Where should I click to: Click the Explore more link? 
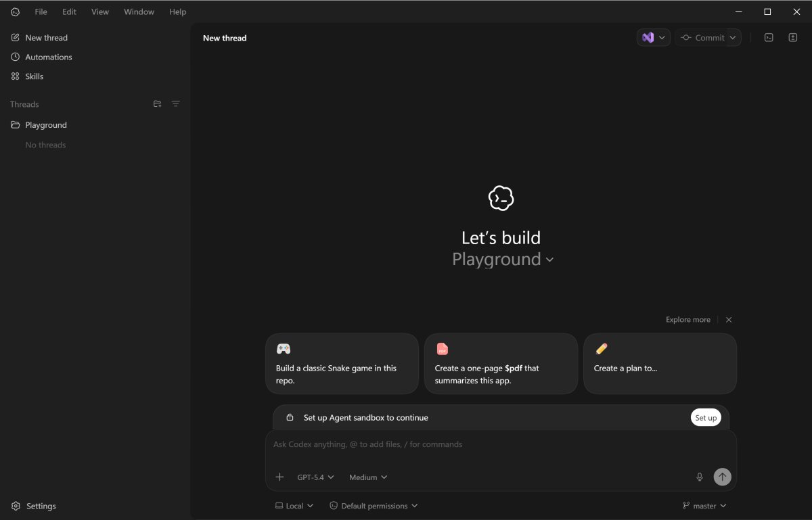pos(688,320)
